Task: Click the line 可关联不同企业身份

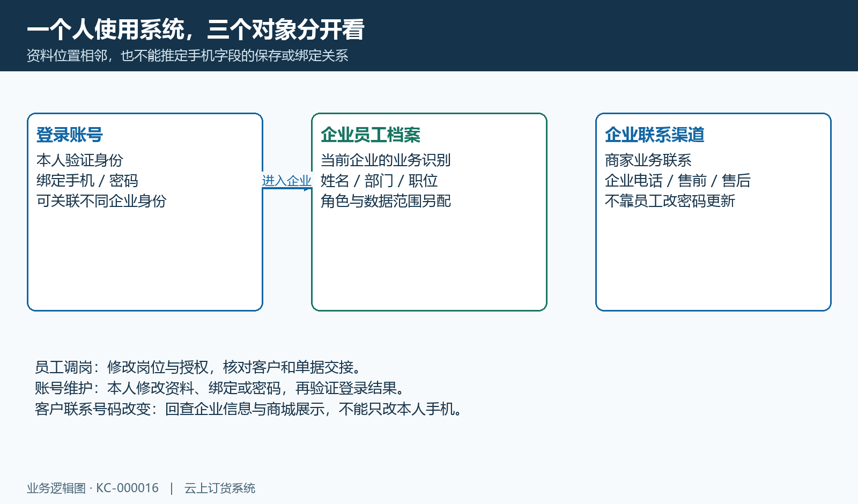Action: (101, 201)
